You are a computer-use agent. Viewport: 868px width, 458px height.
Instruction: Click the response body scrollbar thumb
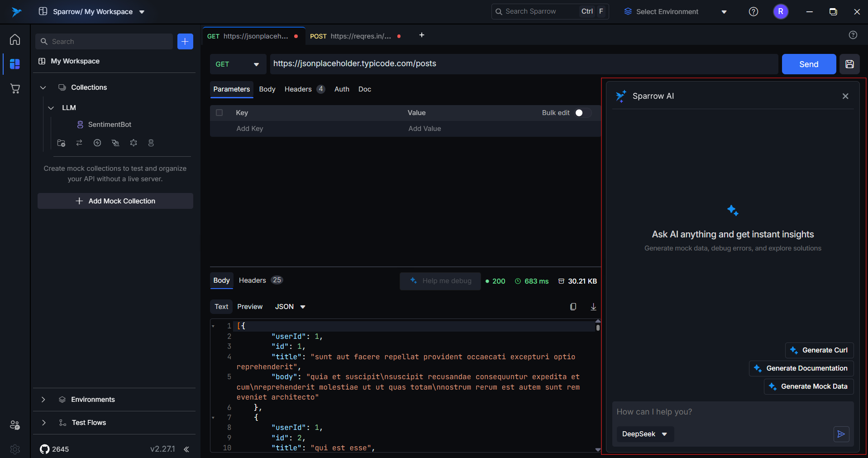(598, 328)
